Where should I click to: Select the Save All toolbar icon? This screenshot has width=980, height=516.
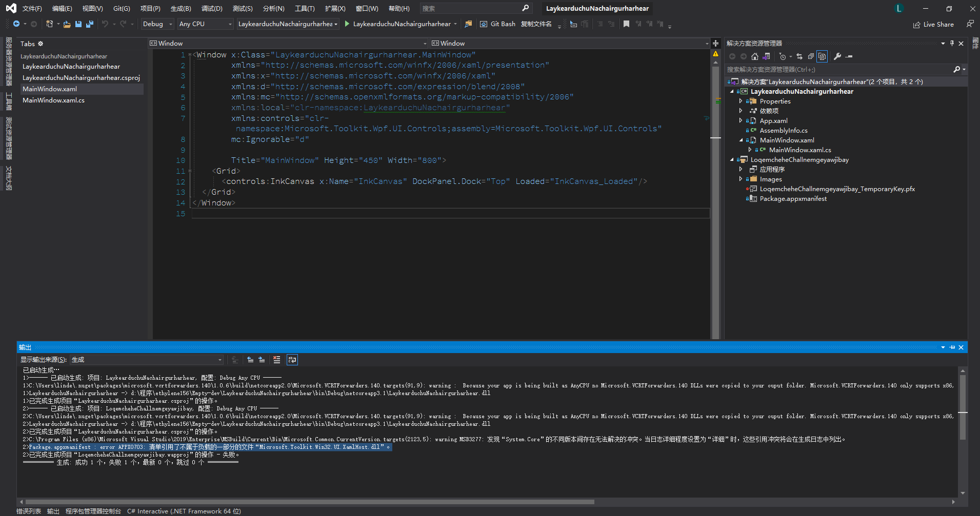click(90, 24)
